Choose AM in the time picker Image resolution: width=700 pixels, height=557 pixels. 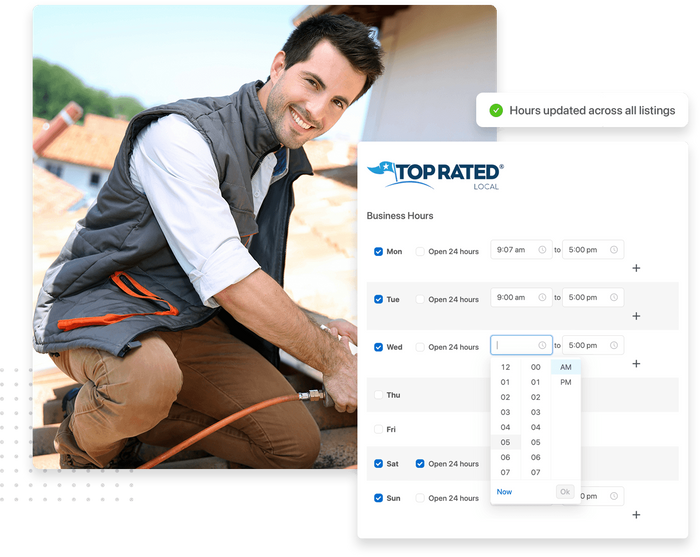[566, 367]
